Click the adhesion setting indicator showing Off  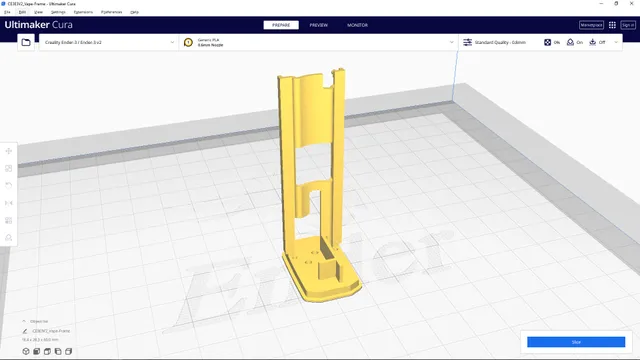tap(597, 42)
